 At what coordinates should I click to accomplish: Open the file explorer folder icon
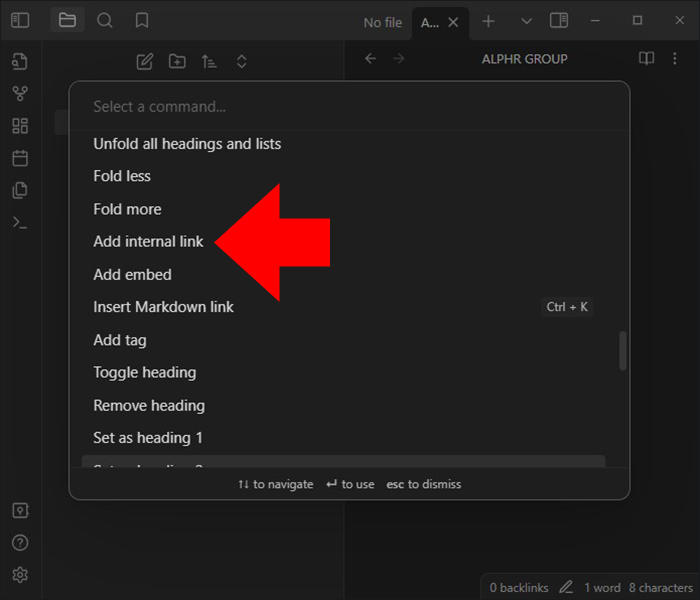[x=67, y=21]
